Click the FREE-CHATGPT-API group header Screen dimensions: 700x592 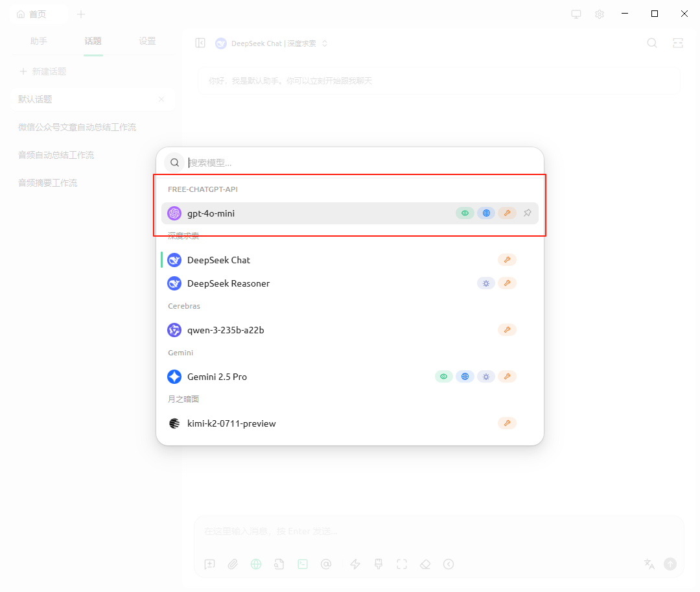(x=203, y=189)
